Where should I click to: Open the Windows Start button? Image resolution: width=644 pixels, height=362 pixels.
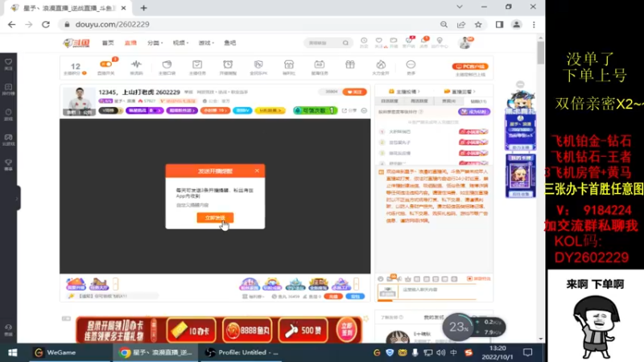(13, 352)
